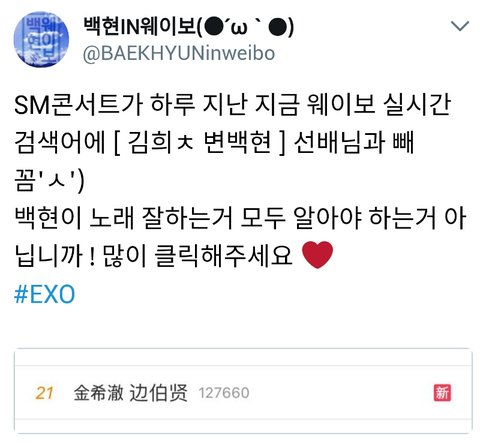Tap the orange rank number 21
Screen dimensions: 480x448
coord(44,393)
